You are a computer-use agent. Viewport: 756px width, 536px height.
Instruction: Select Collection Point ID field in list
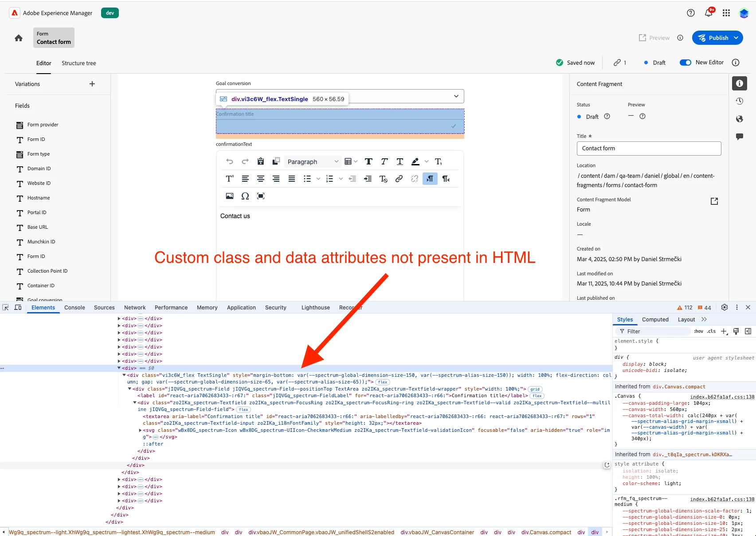click(47, 271)
